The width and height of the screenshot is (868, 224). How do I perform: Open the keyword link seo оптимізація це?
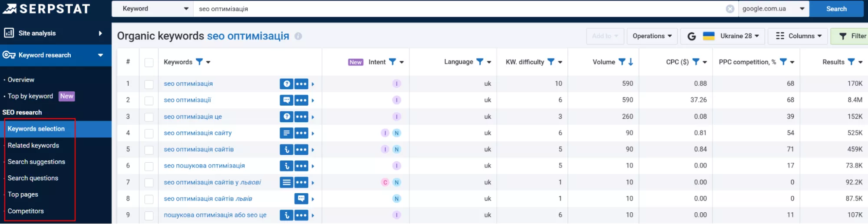coord(193,117)
